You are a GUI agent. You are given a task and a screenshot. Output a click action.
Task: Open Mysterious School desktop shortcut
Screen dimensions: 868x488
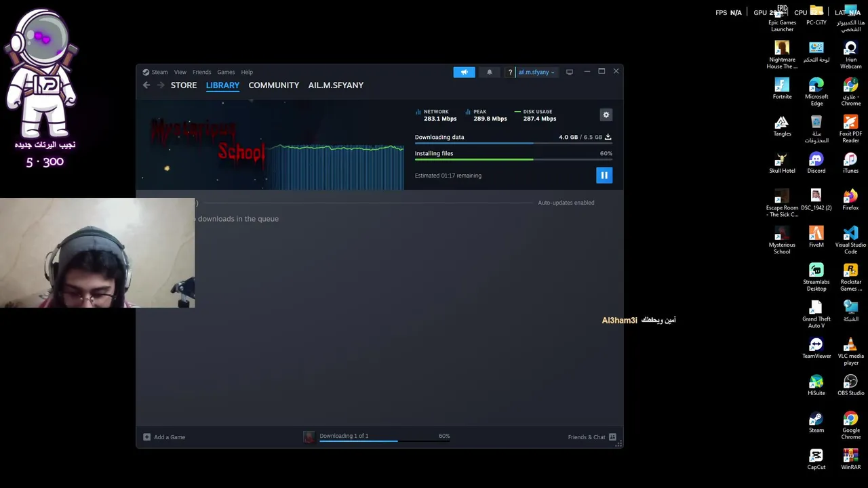click(x=782, y=241)
